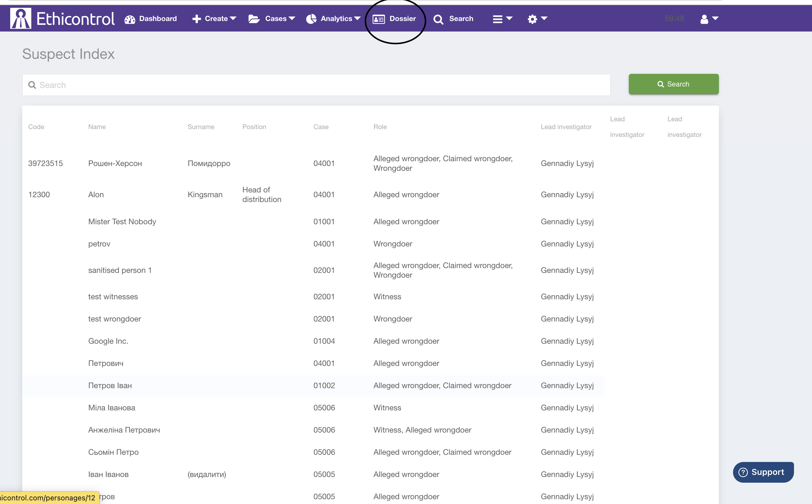The width and height of the screenshot is (812, 504).
Task: Open the Support help widget
Action: coord(763,472)
